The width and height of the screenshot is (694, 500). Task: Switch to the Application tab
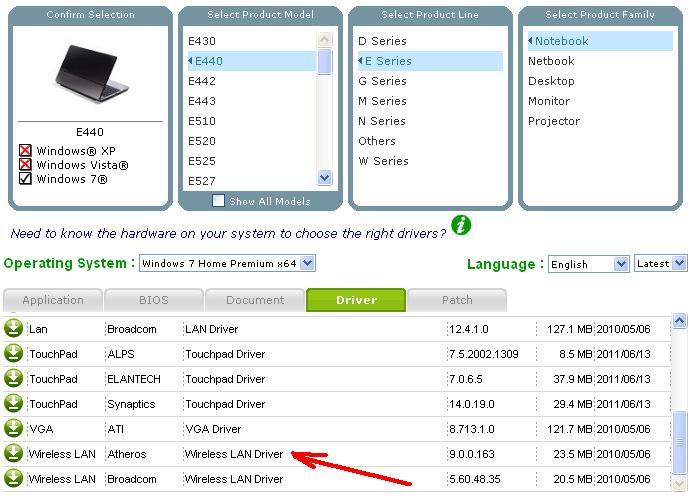click(53, 300)
